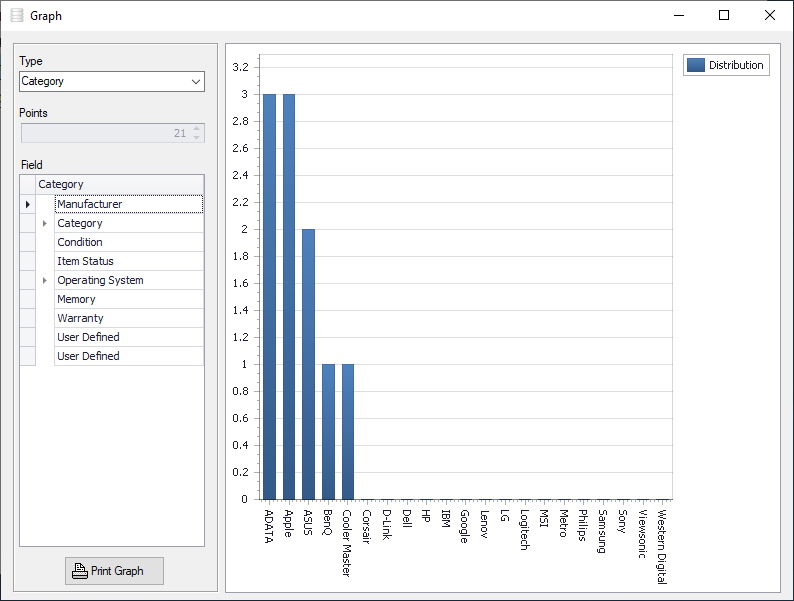
Task: Expand the Operating System tree node
Action: coord(45,281)
